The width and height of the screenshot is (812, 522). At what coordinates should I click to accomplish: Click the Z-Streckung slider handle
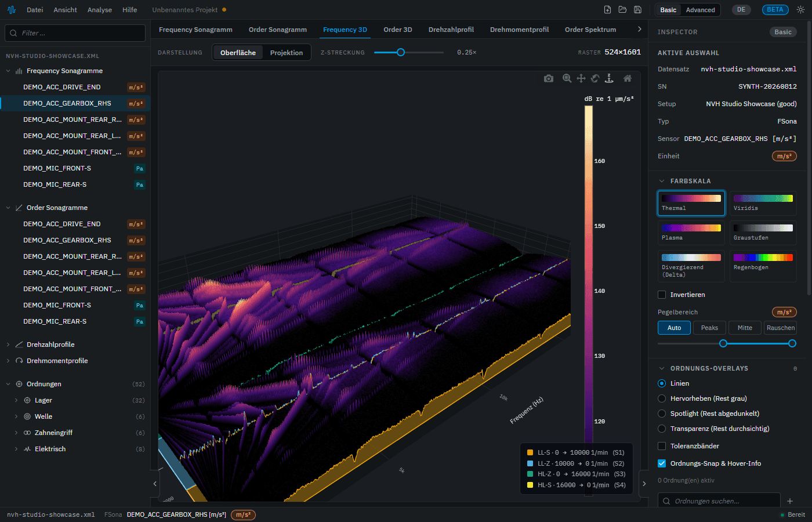tap(400, 52)
